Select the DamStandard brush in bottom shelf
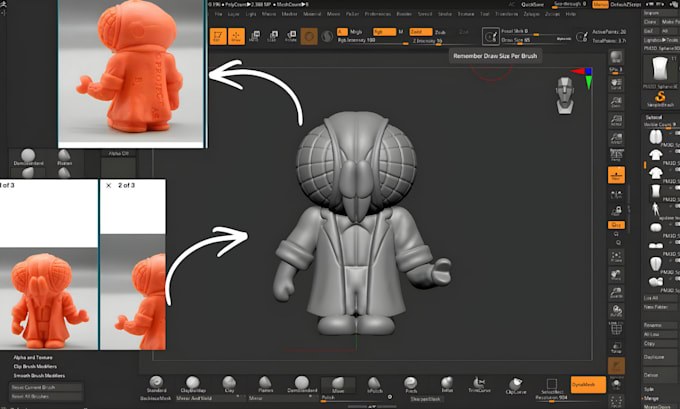Screen dimensions: 680x409 [302, 384]
